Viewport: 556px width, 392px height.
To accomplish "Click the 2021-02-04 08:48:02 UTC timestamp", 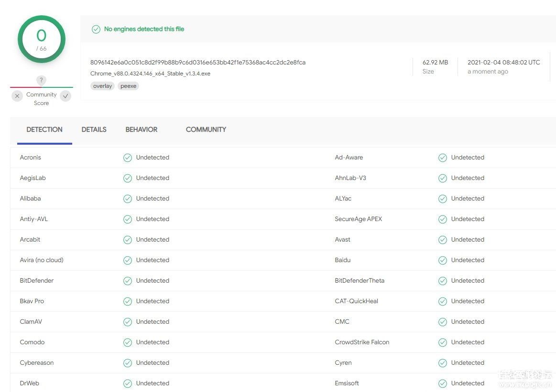I will pyautogui.click(x=503, y=63).
